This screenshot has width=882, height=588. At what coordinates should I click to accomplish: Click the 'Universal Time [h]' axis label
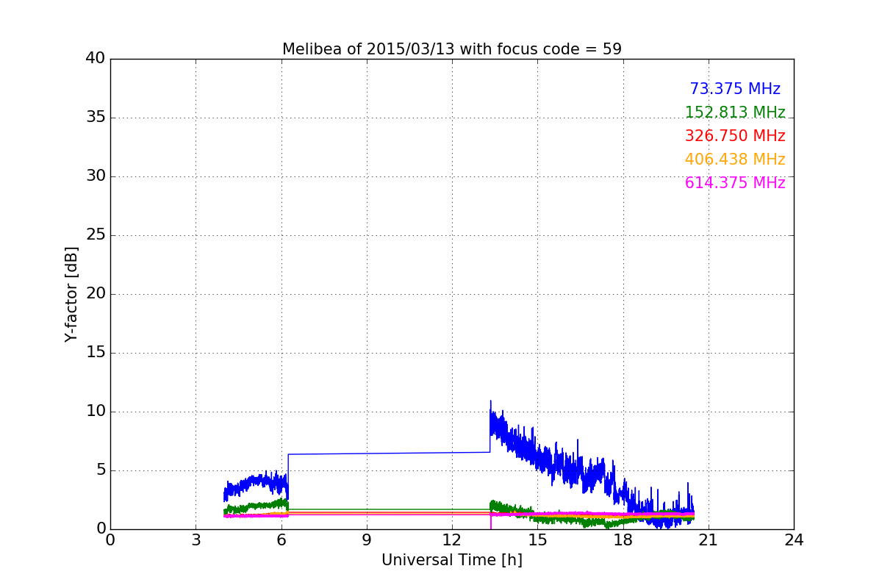click(x=451, y=560)
